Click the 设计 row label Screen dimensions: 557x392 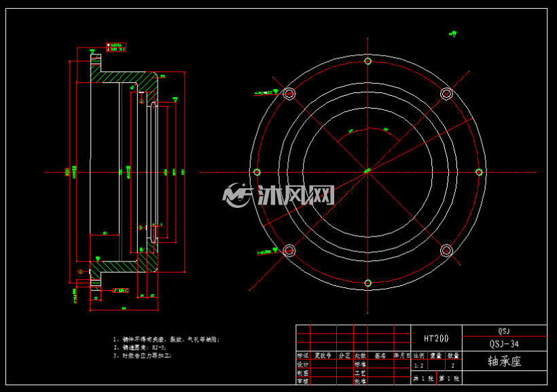303,364
